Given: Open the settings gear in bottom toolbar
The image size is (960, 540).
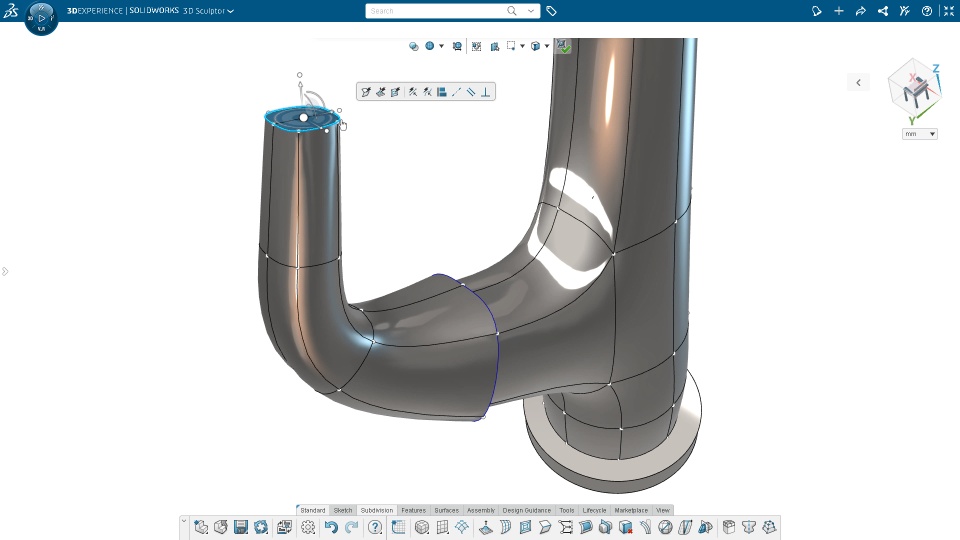Looking at the screenshot, I should [x=308, y=527].
